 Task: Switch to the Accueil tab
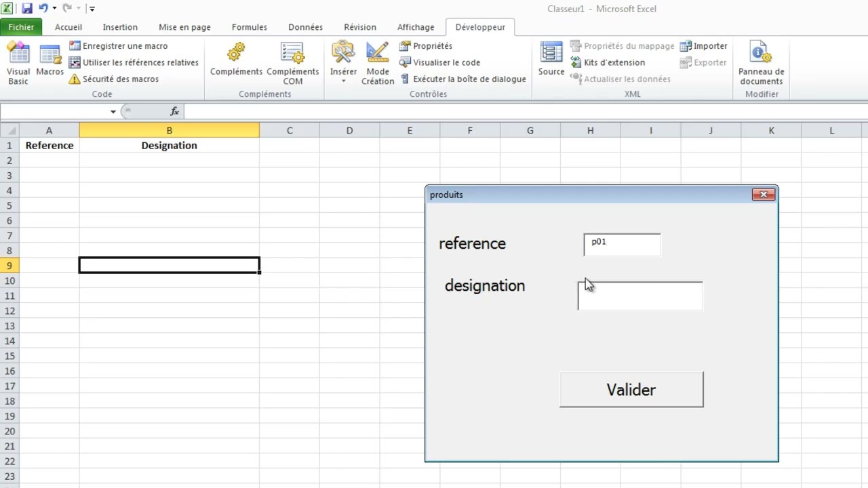pos(68,27)
